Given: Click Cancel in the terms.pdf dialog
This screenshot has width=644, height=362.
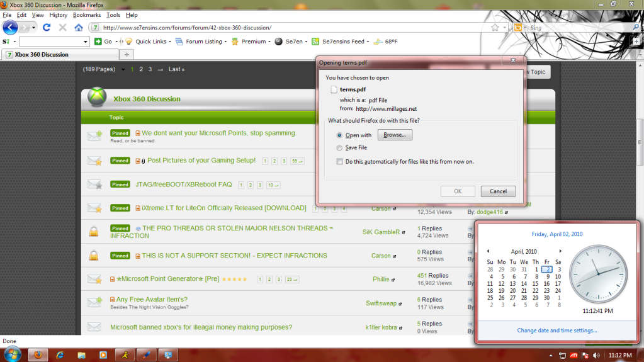Looking at the screenshot, I should (x=498, y=191).
